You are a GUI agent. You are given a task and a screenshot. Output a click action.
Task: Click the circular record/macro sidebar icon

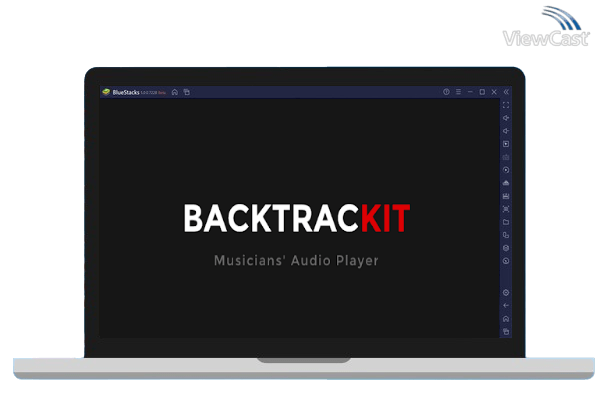[x=506, y=170]
